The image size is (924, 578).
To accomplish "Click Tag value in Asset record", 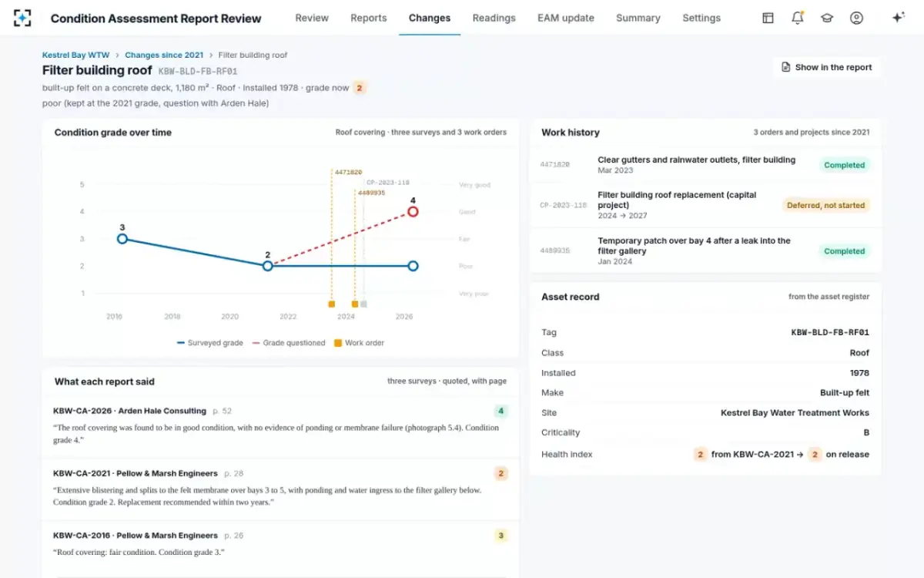I will [x=830, y=332].
